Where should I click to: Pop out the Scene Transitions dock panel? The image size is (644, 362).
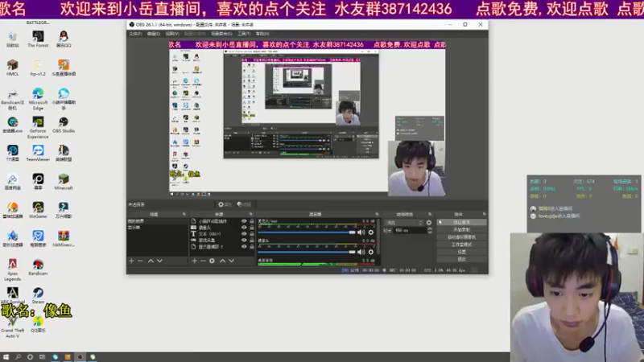(430, 214)
